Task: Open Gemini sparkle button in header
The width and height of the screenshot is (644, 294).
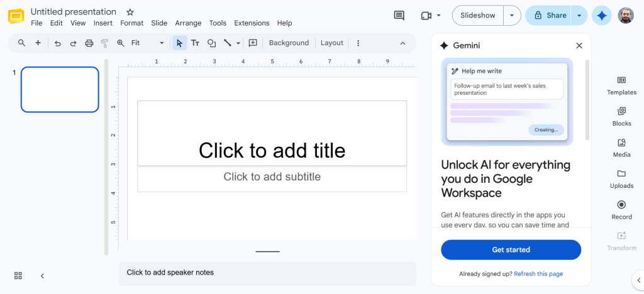Action: click(x=602, y=16)
